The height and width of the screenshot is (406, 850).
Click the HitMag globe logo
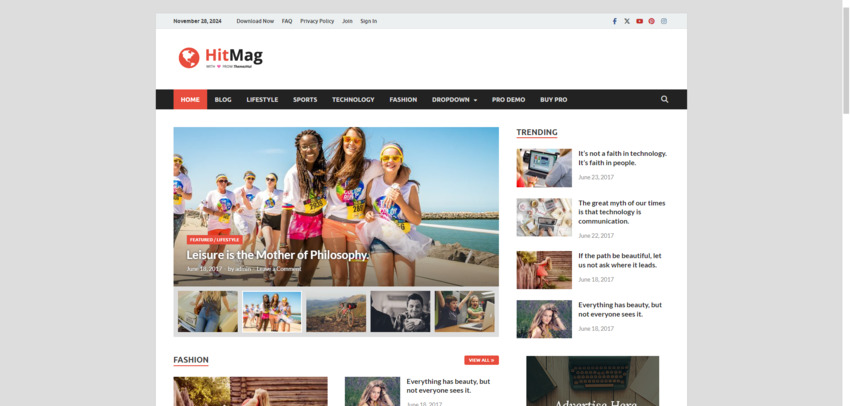[x=189, y=57]
